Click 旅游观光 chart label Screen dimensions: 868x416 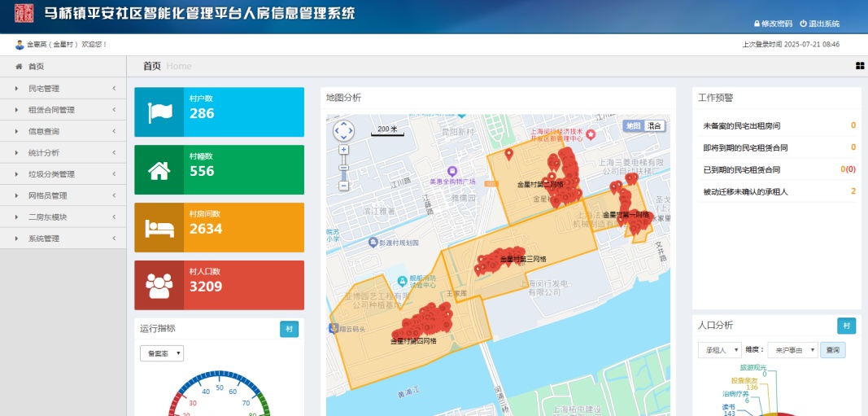(x=752, y=370)
